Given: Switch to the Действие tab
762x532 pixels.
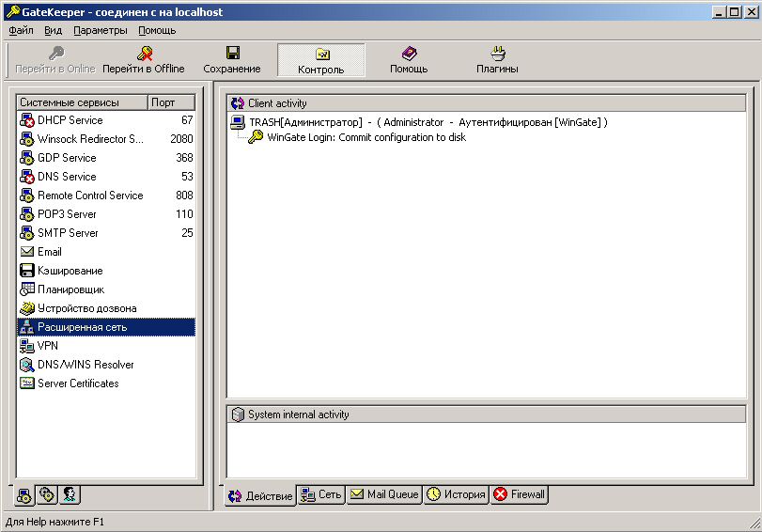Looking at the screenshot, I should pyautogui.click(x=260, y=495).
